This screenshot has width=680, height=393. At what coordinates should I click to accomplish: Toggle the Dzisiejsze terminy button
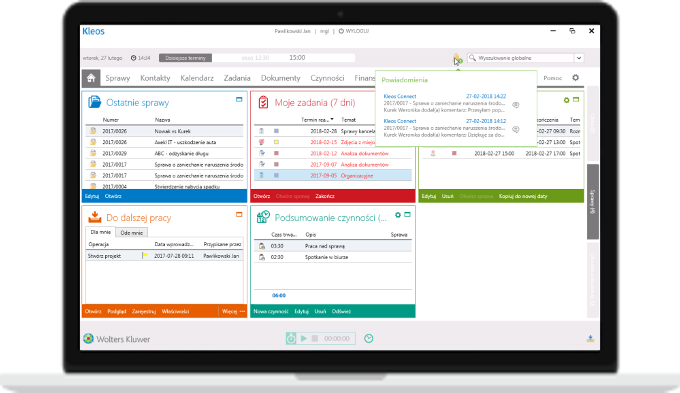pos(185,58)
